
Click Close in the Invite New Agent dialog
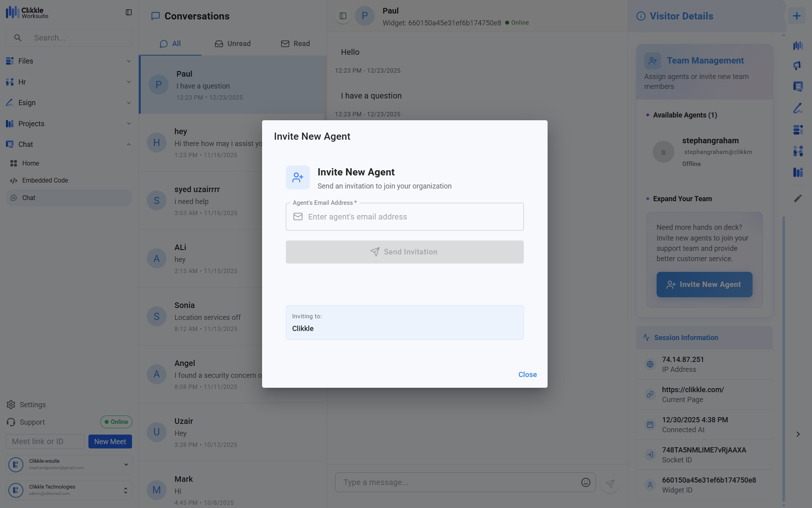click(527, 375)
